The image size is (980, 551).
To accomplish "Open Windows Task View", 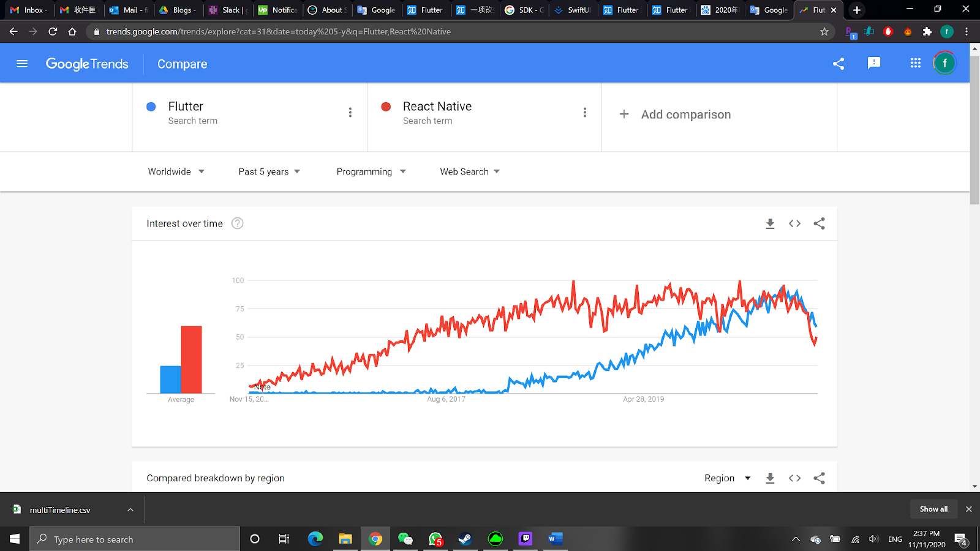I will 284,539.
